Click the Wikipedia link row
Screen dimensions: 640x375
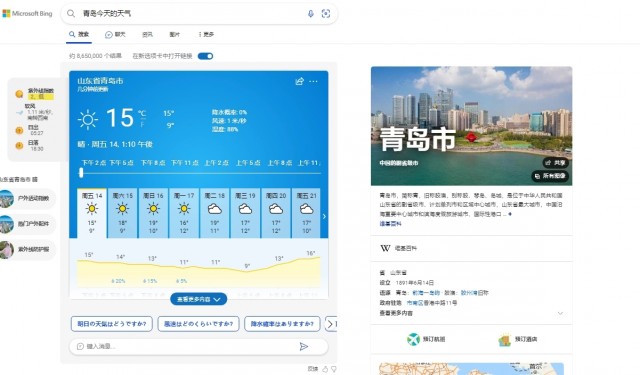click(x=471, y=248)
